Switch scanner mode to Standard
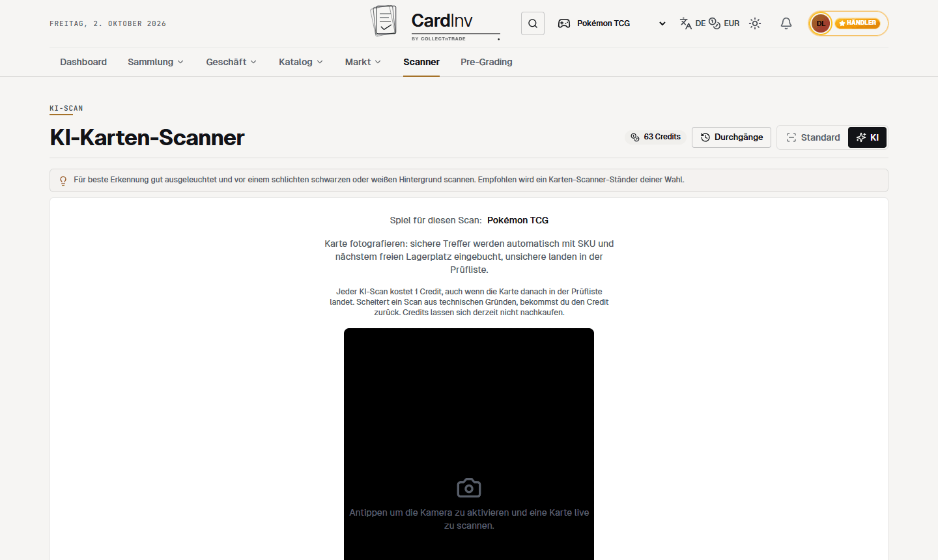This screenshot has height=560, width=938. tap(813, 137)
